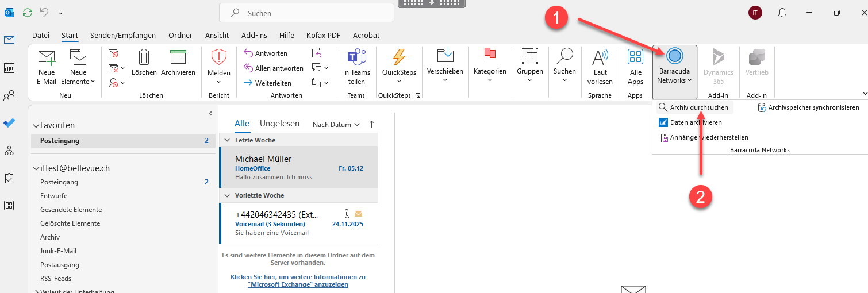
Task: Start Laut vorlesen read aloud
Action: (x=600, y=67)
